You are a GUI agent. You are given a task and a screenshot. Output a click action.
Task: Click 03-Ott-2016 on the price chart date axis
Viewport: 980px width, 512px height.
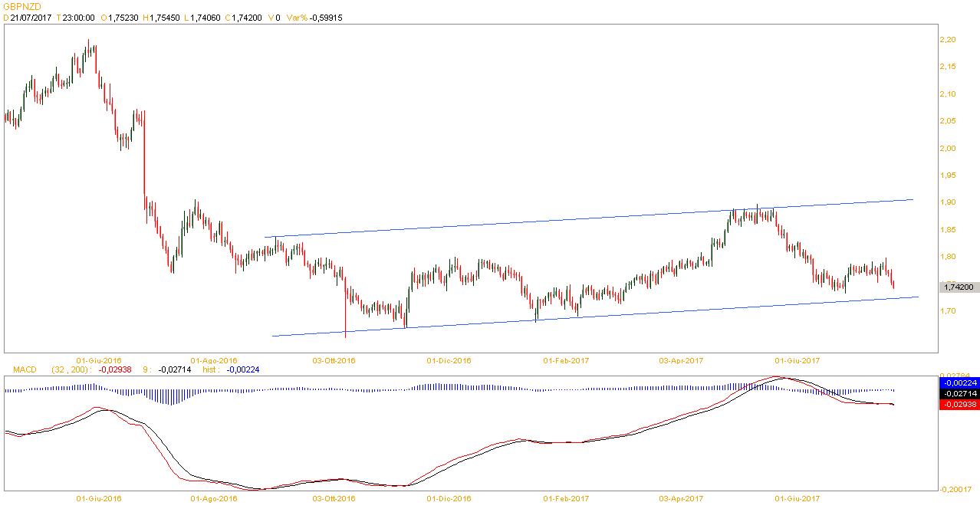(x=334, y=359)
